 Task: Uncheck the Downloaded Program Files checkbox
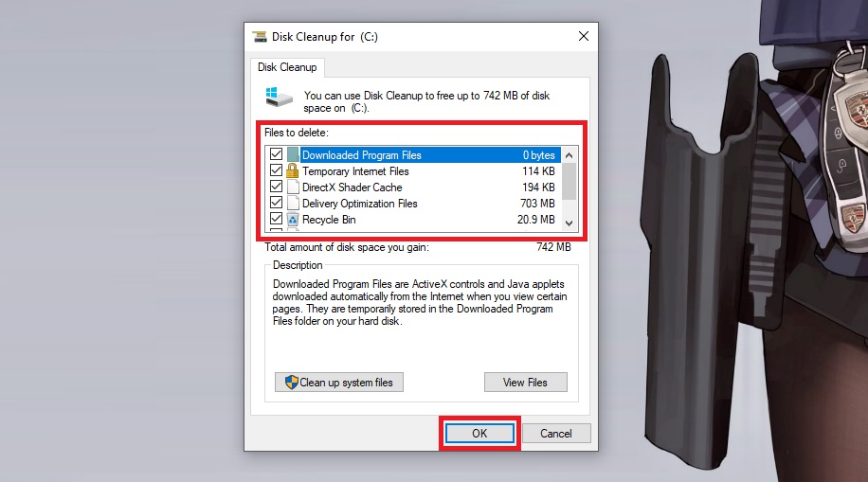[x=277, y=155]
